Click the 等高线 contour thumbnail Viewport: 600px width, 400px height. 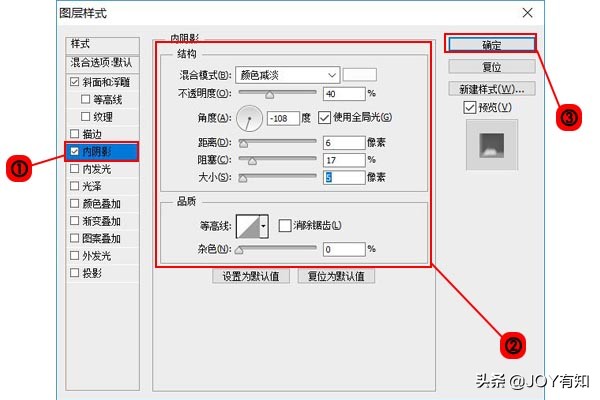pyautogui.click(x=248, y=226)
